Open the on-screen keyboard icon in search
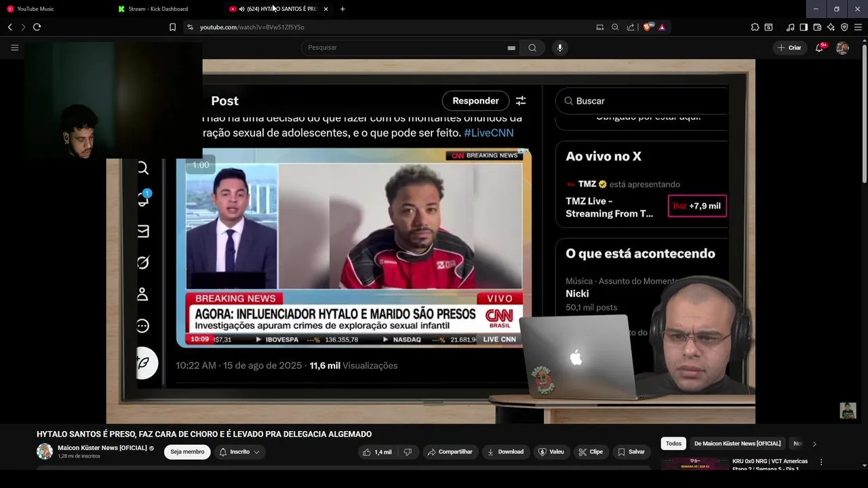 coord(511,48)
